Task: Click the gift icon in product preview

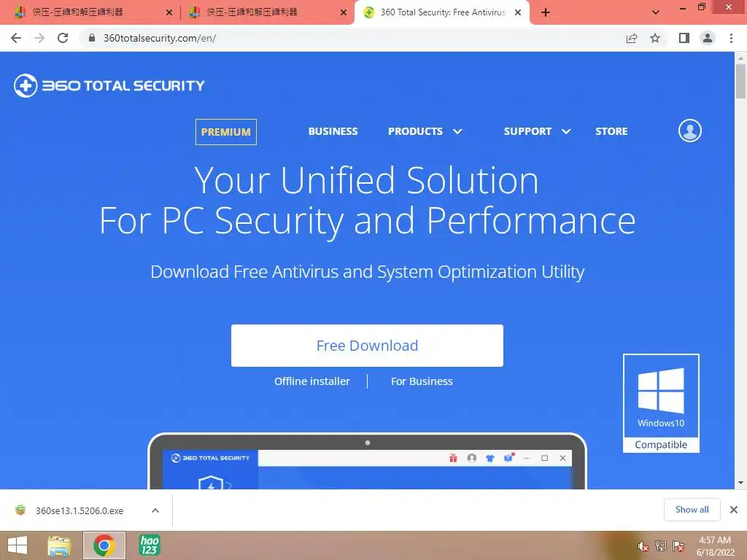Action: tap(453, 458)
